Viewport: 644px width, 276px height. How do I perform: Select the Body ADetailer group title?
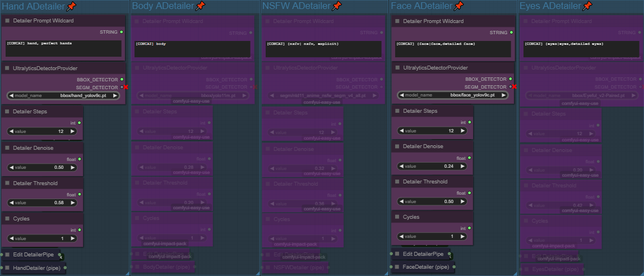[x=163, y=6]
